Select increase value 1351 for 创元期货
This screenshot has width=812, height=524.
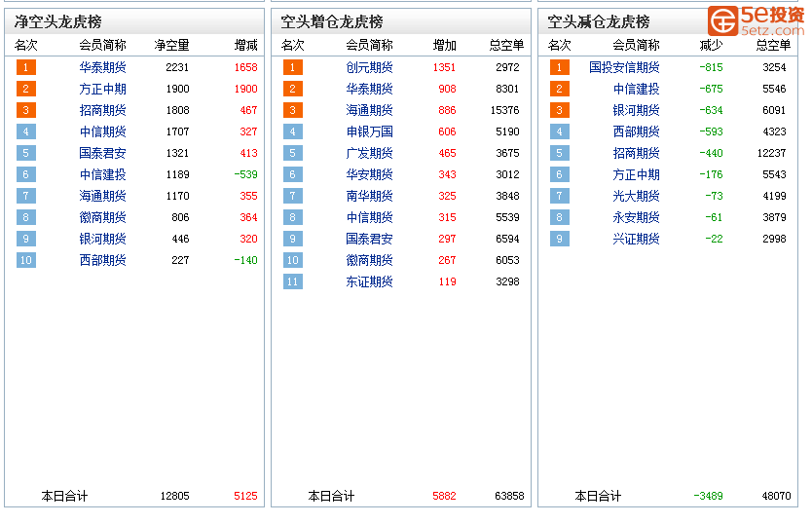(444, 67)
